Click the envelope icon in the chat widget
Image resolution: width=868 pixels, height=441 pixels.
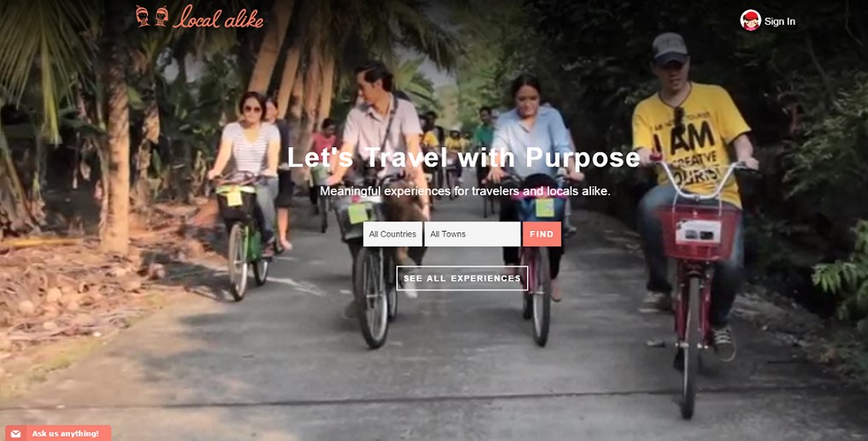15,433
